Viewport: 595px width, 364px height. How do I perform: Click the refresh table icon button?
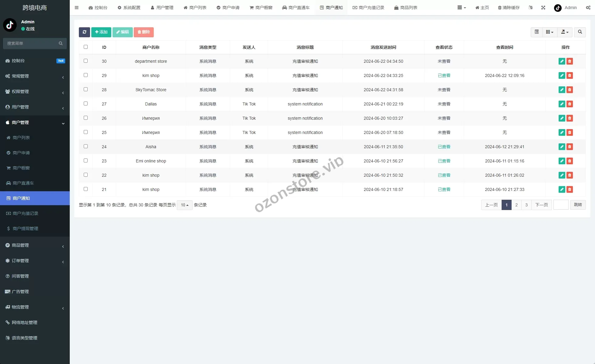click(84, 32)
